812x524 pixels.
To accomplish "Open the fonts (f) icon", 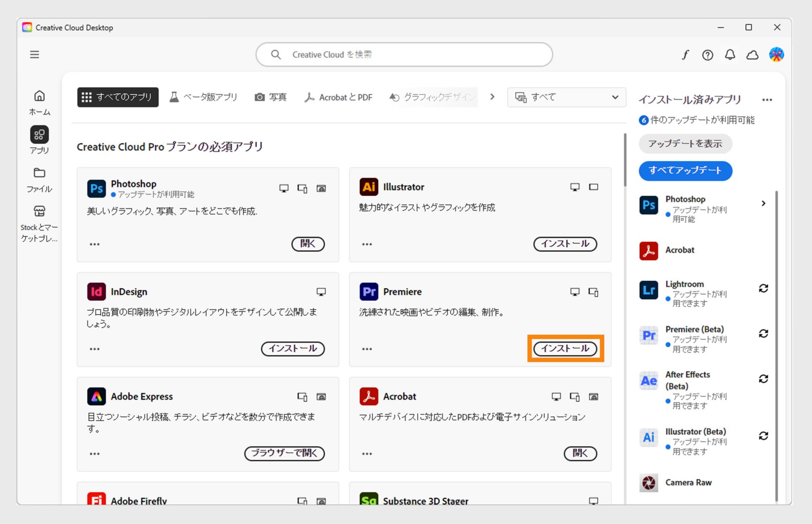I will [x=685, y=55].
